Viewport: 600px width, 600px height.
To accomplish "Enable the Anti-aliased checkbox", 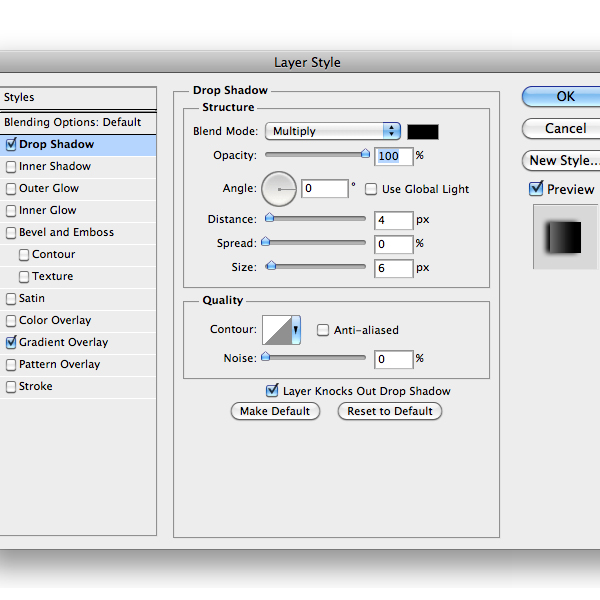I will click(323, 330).
